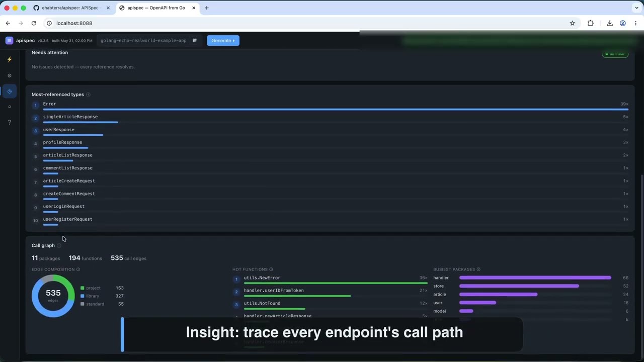This screenshot has height=362, width=644.
Task: Select the userRegisterRequest type row
Action: pyautogui.click(x=330, y=221)
